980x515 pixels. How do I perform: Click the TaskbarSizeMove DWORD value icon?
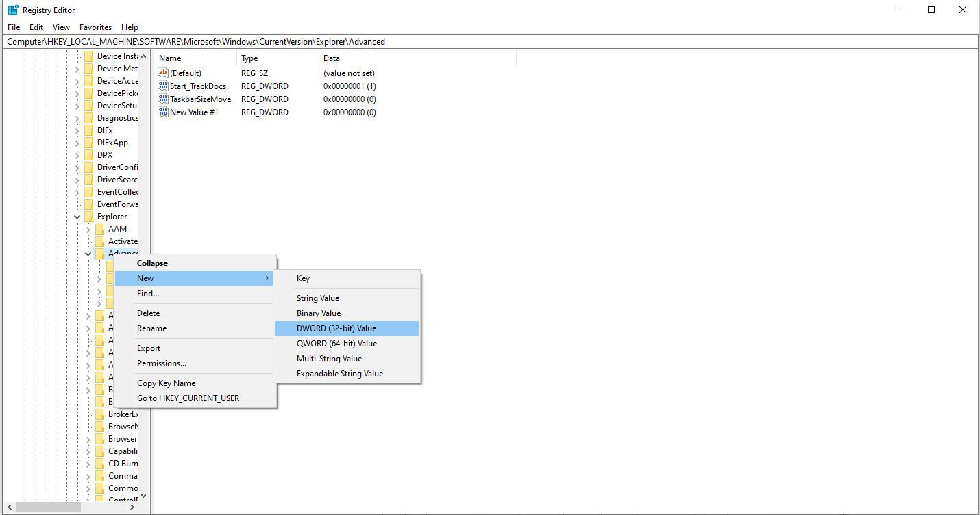click(x=163, y=99)
